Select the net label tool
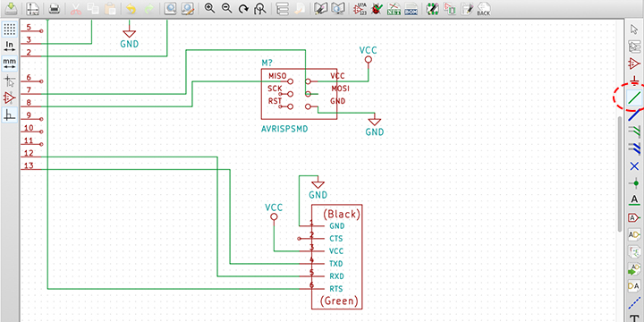 click(x=634, y=201)
